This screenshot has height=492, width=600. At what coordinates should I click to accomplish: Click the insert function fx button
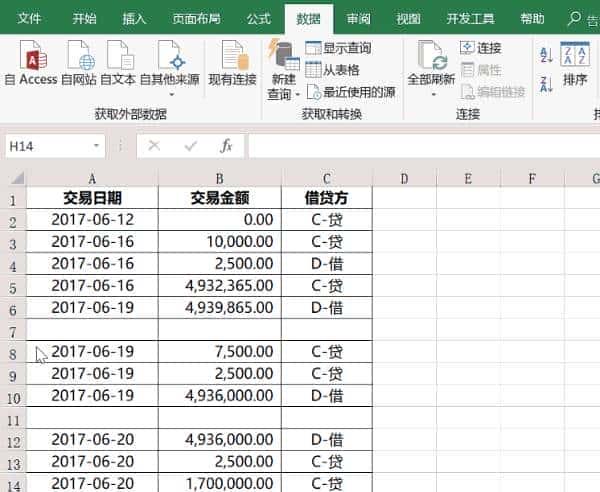(x=226, y=146)
